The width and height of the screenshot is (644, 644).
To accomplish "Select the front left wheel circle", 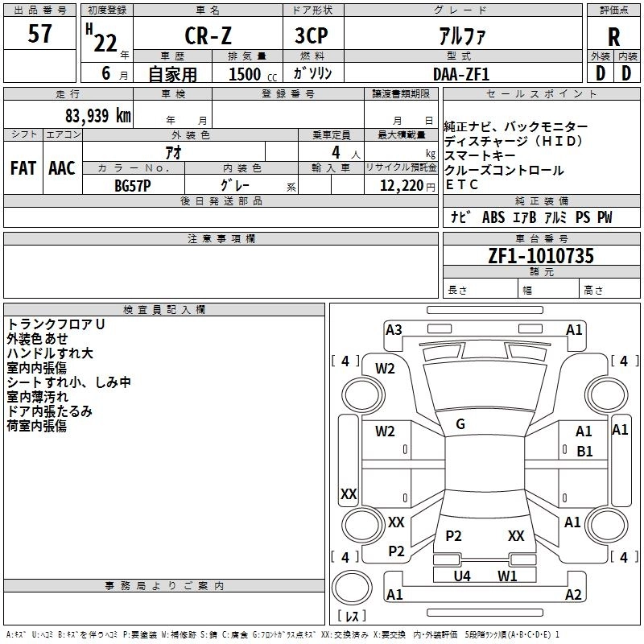I will click(x=363, y=395).
